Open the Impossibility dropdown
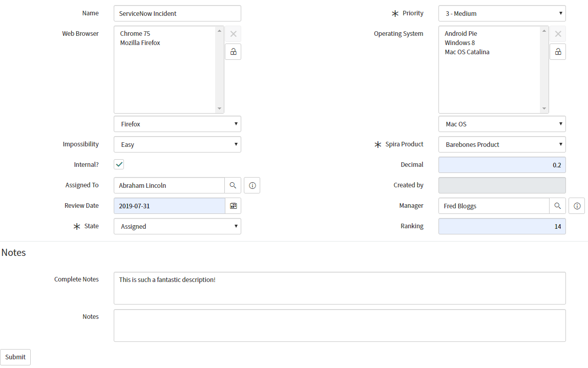The image size is (588, 368). (x=177, y=144)
